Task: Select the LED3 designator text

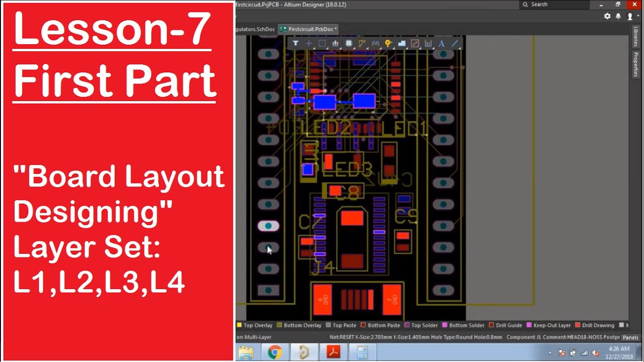Action: point(347,170)
